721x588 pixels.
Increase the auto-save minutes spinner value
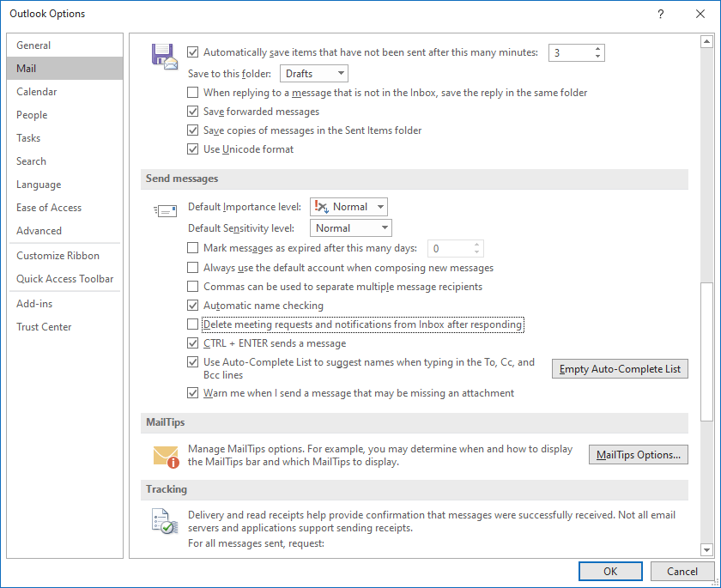point(598,49)
